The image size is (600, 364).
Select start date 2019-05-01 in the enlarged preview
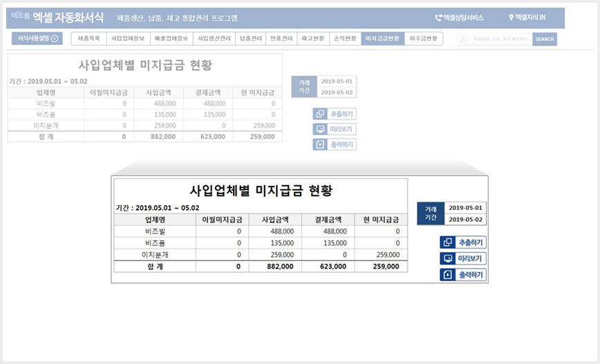point(465,208)
